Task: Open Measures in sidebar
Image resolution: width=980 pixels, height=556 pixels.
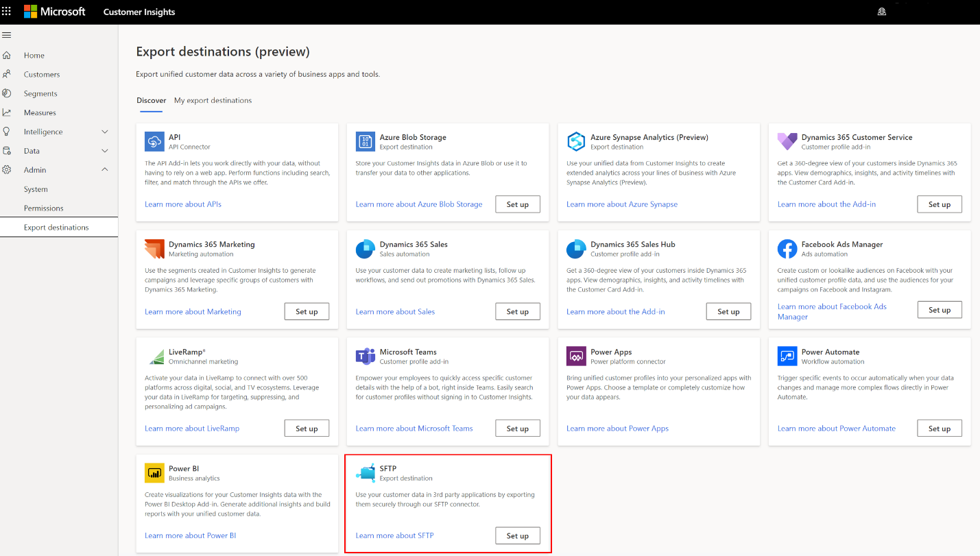Action: coord(40,112)
